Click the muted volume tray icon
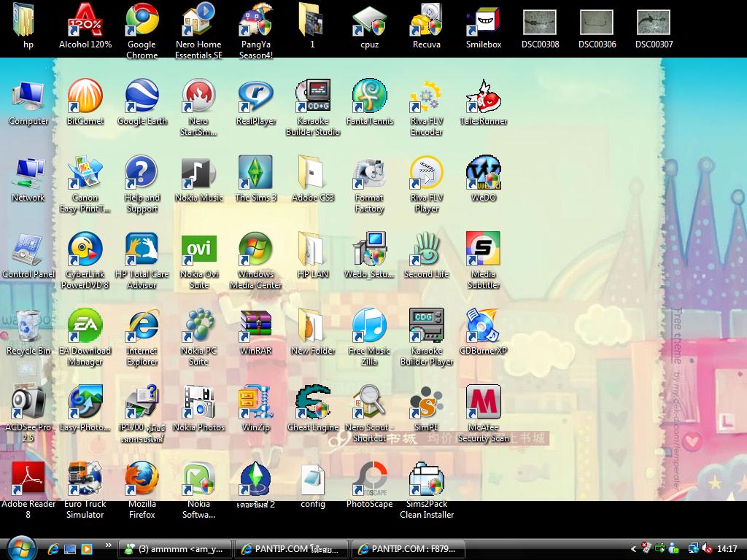This screenshot has height=560, width=747. 708,549
